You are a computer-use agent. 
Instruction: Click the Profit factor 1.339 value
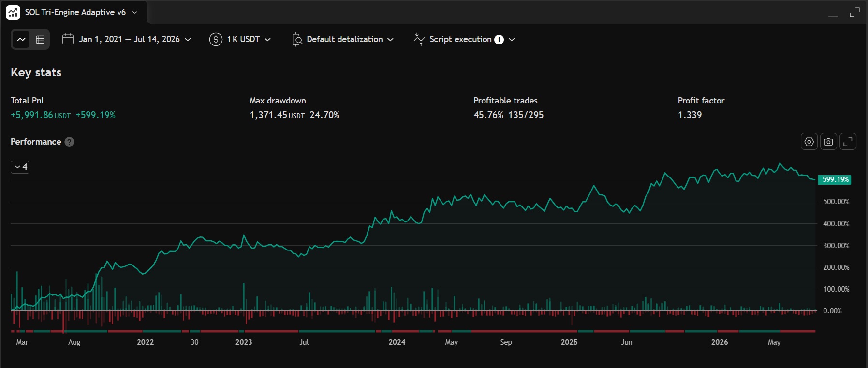pyautogui.click(x=690, y=115)
